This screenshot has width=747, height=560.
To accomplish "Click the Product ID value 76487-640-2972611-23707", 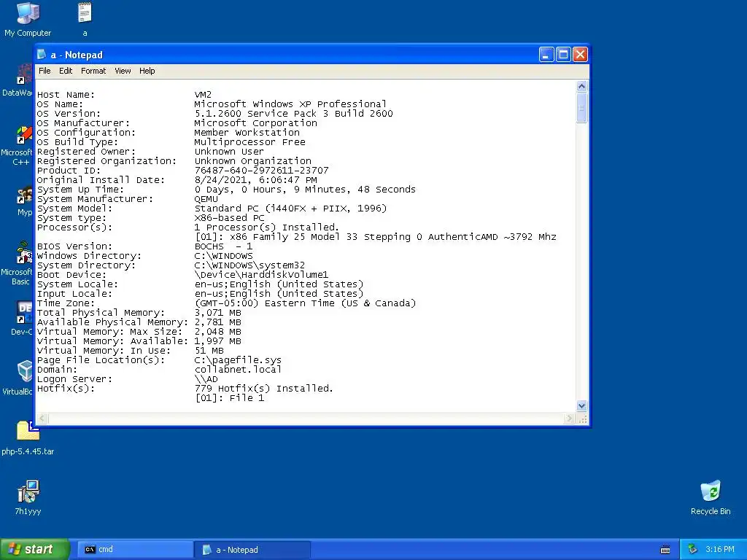I will [x=261, y=171].
